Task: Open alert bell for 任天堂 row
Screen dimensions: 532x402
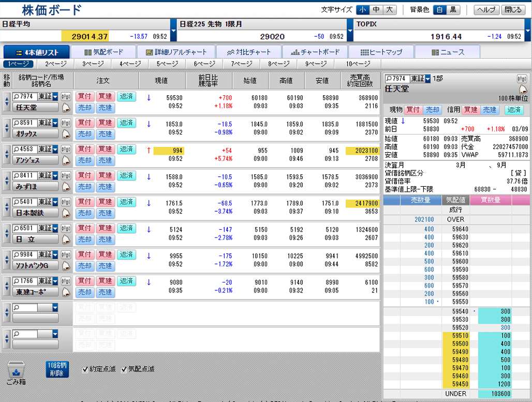Action: coord(66,108)
